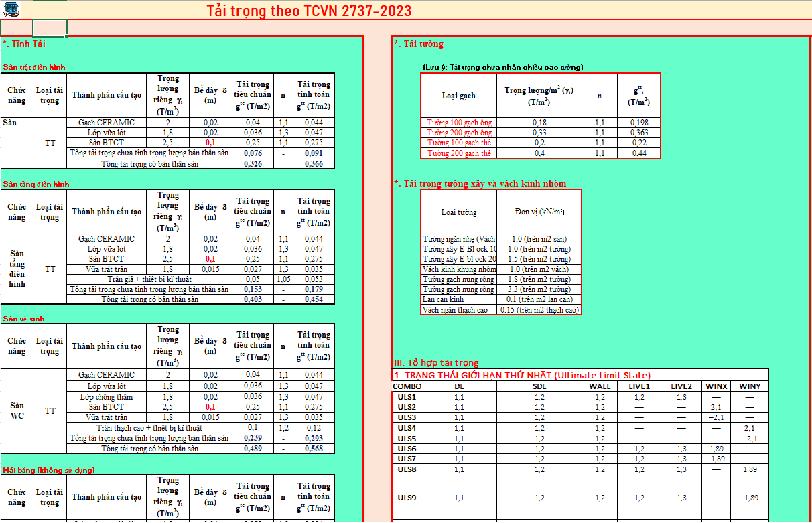This screenshot has width=812, height=523.
Task: Select the '*. Tải tường' section heading
Action: pos(419,44)
